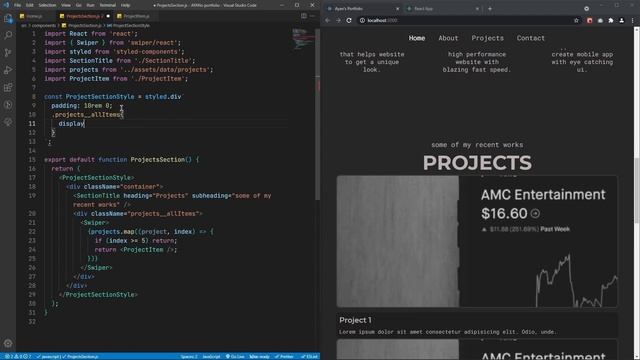Click the Projects nav link on the portfolio
This screenshot has height=360, width=640.
pyautogui.click(x=487, y=38)
